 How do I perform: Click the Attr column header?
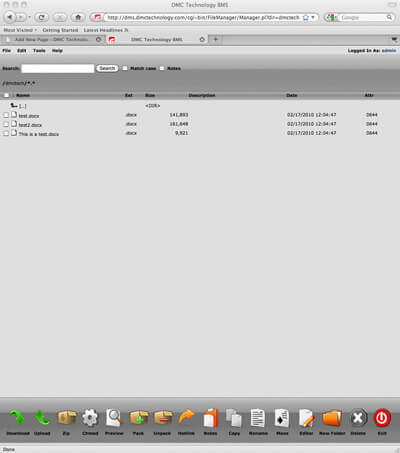tap(369, 95)
